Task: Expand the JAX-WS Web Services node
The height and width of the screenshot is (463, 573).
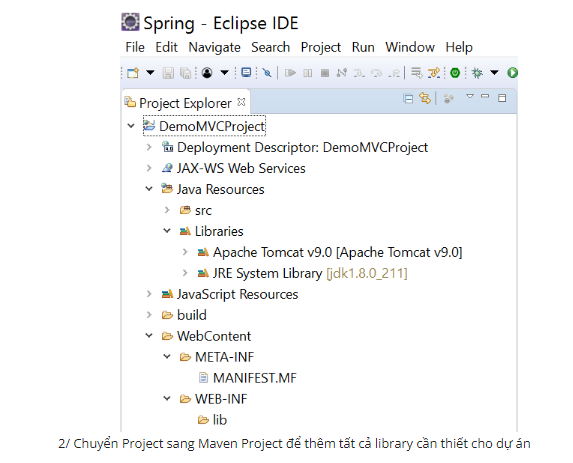Action: (x=149, y=168)
